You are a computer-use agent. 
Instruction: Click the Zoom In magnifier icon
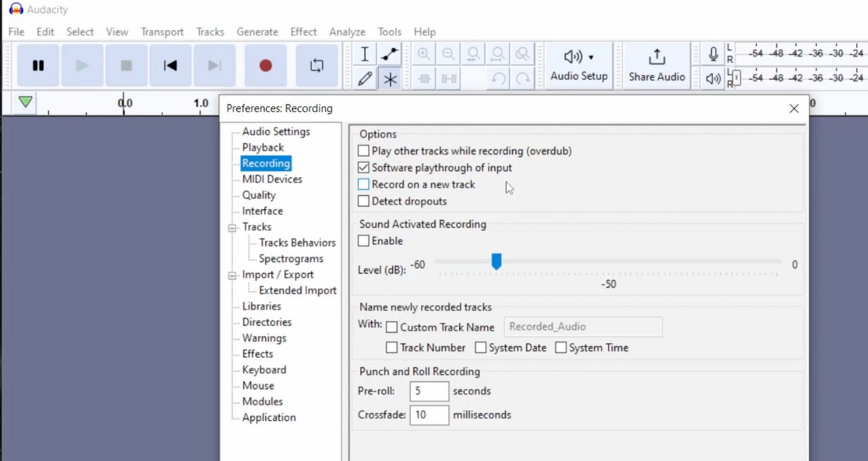click(x=423, y=53)
